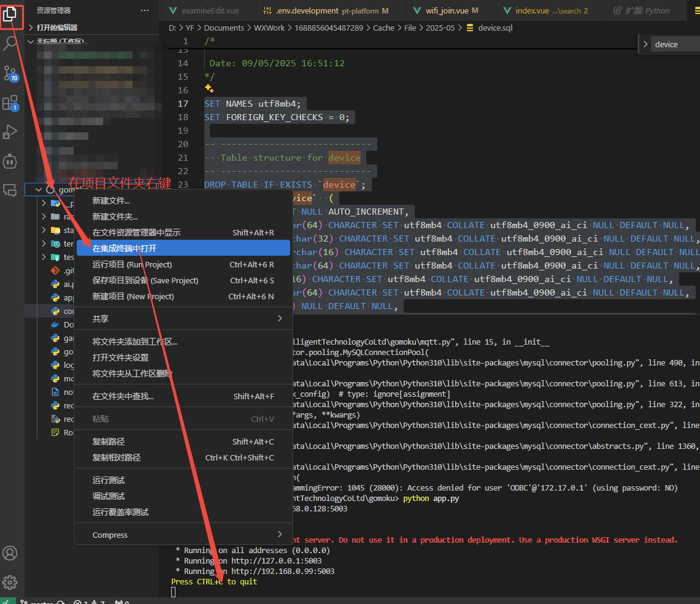Expand the 打开的编辑器 section
Image resolution: width=700 pixels, height=604 pixels.
(31, 28)
